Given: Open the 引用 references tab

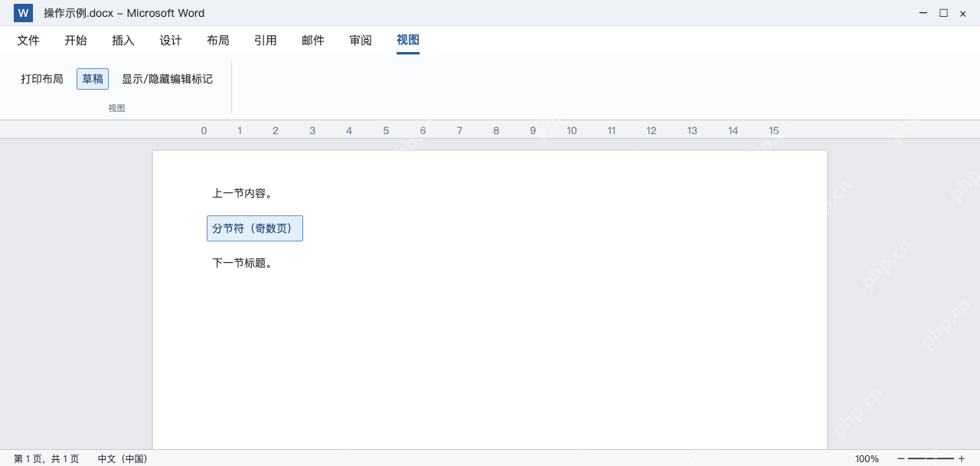Looking at the screenshot, I should coord(266,41).
